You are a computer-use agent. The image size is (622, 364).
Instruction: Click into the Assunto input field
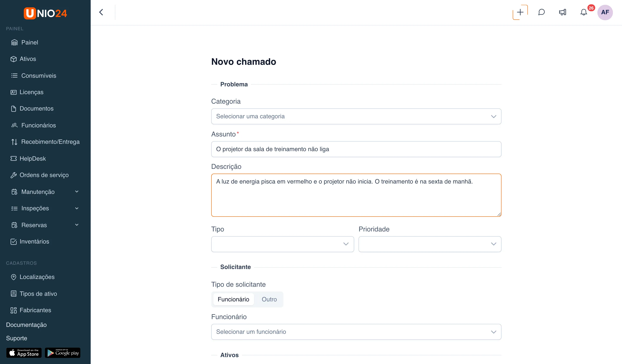pos(356,149)
